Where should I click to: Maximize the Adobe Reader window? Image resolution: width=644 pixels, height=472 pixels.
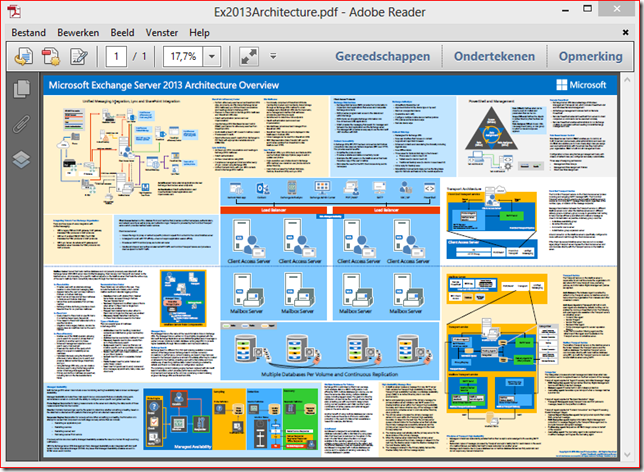pyautogui.click(x=588, y=9)
